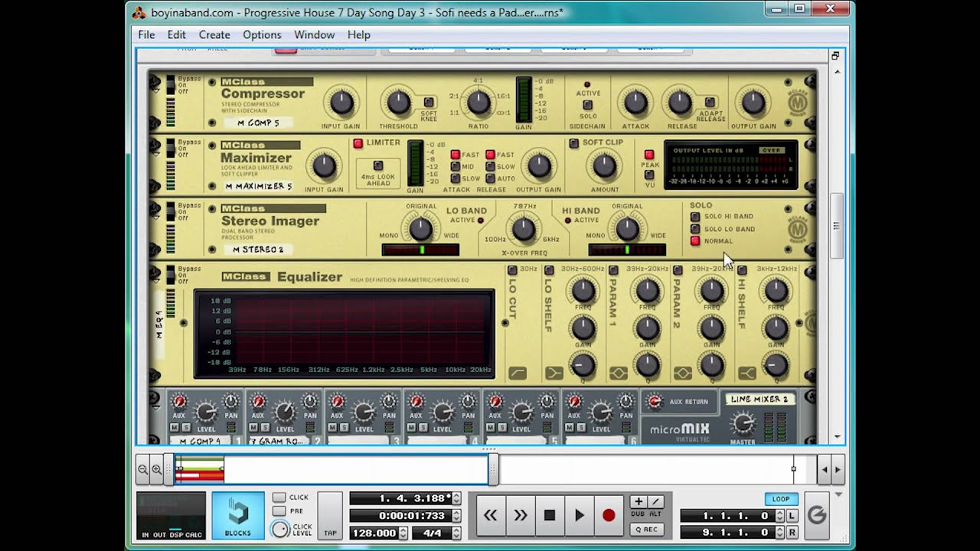The image size is (980, 551).
Task: Hit the fast forward transport button
Action: (521, 516)
